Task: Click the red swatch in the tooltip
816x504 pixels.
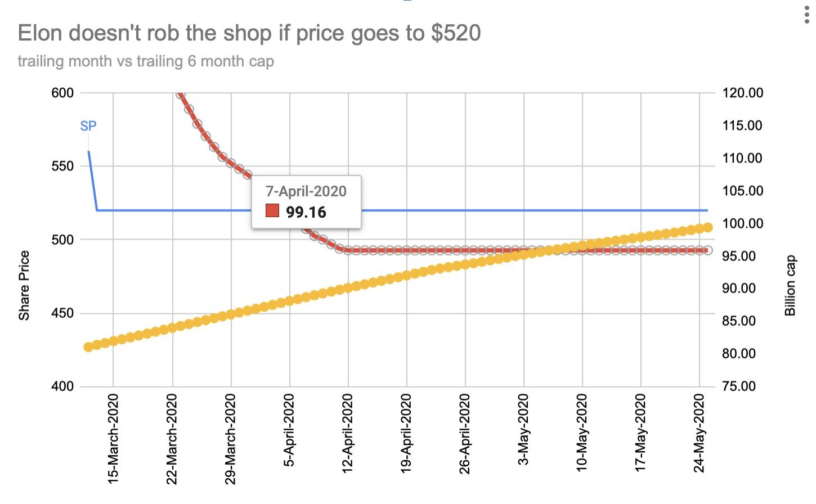Action: [x=272, y=211]
